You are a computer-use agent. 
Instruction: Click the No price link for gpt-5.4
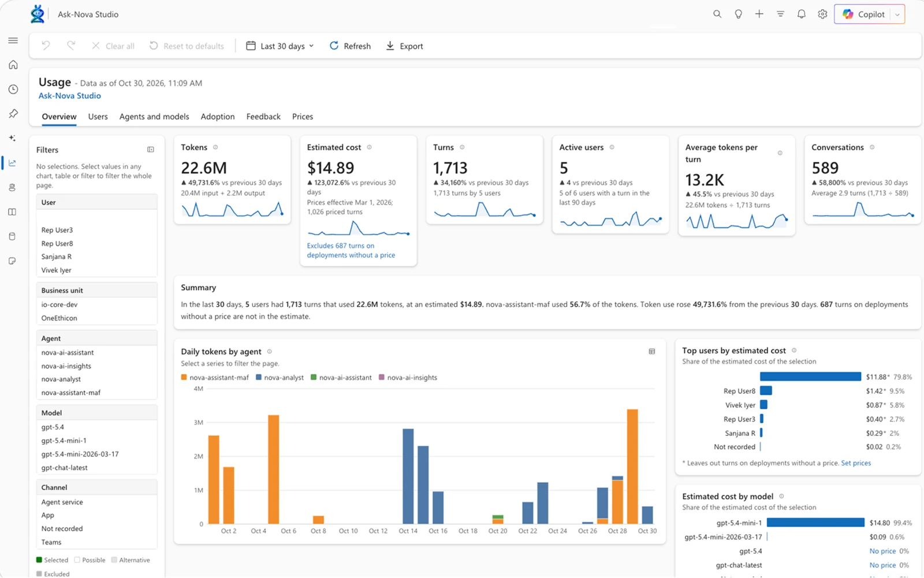coord(882,551)
